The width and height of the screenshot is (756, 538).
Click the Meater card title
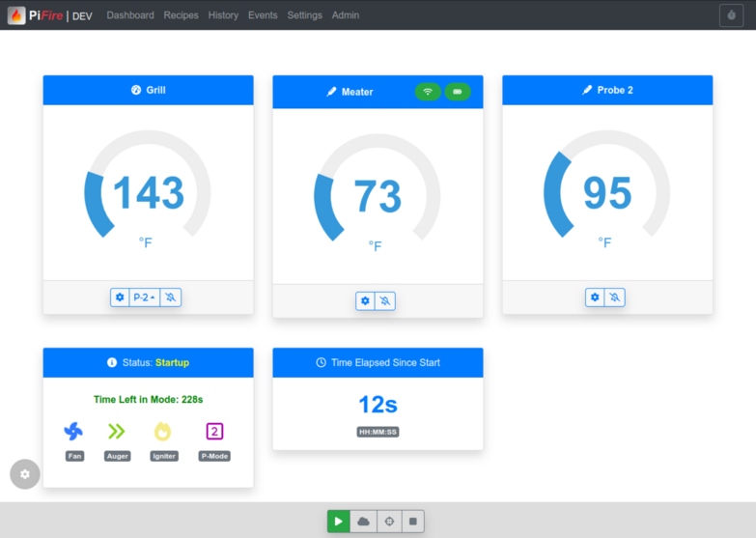[357, 92]
